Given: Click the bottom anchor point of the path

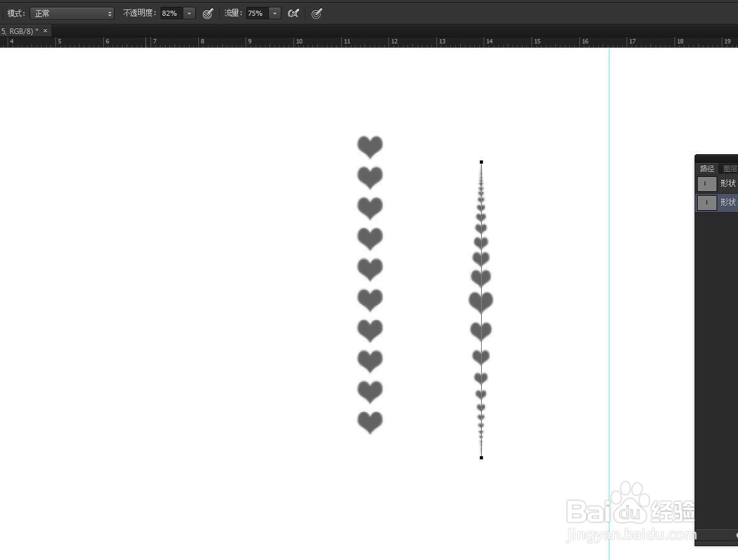Looking at the screenshot, I should 481,457.
